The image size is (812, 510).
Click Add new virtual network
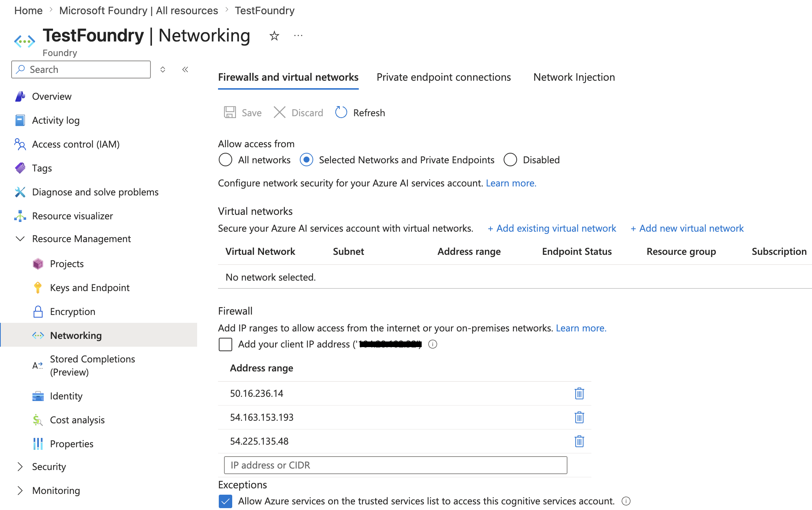pos(687,228)
